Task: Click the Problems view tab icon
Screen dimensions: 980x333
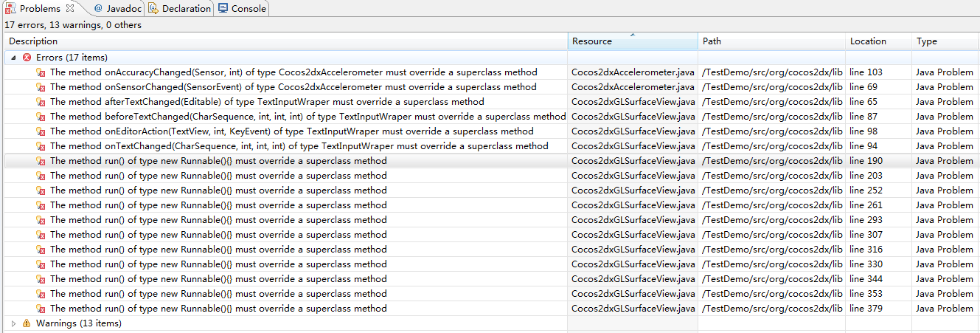Action: coord(11,8)
